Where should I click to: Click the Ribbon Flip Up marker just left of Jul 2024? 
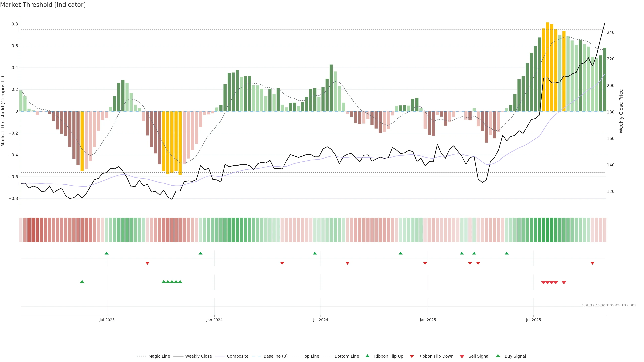[x=315, y=253]
